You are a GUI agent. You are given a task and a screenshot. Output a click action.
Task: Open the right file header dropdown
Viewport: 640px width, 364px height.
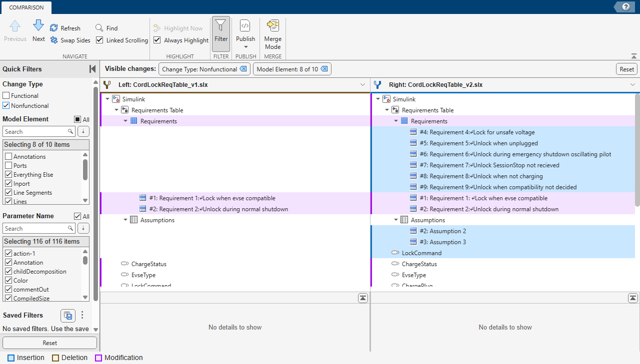(633, 85)
